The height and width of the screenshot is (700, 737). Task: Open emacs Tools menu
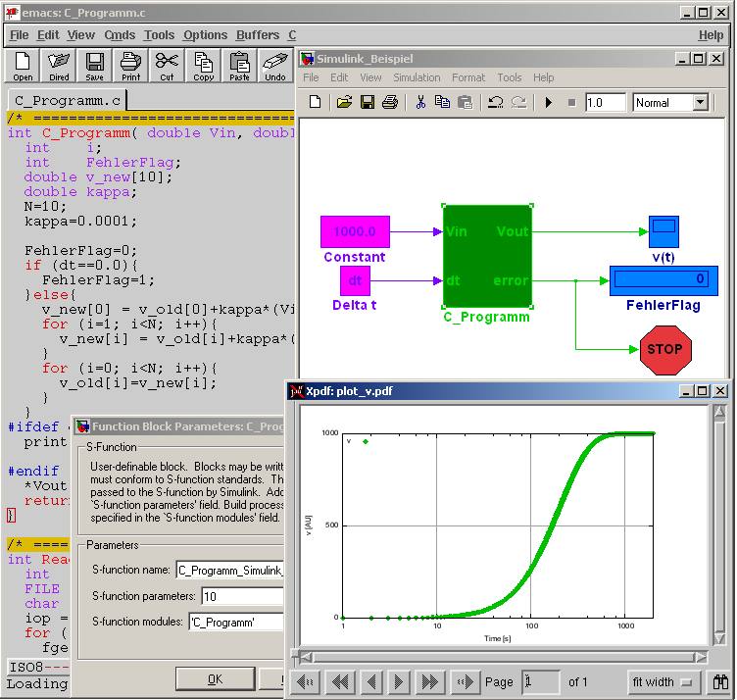click(159, 35)
